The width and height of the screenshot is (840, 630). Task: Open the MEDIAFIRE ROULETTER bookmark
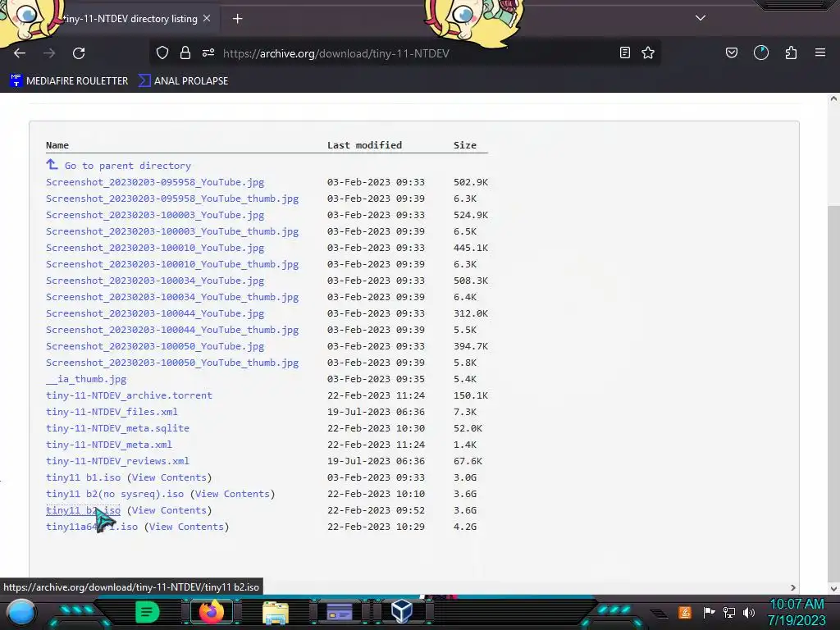[x=69, y=81]
